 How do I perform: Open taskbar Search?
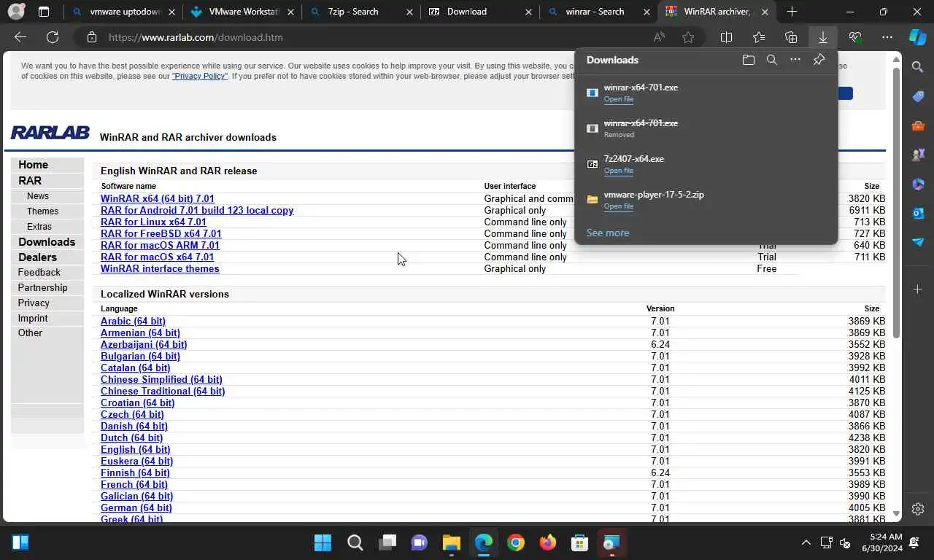355,542
